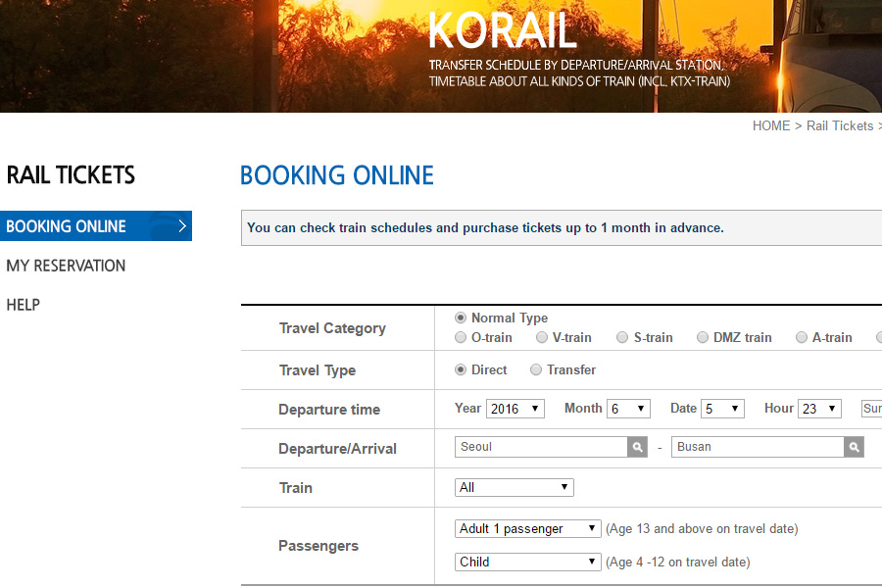Click the search icon beside Seoul station
Image resolution: width=882 pixels, height=588 pixels.
click(638, 447)
